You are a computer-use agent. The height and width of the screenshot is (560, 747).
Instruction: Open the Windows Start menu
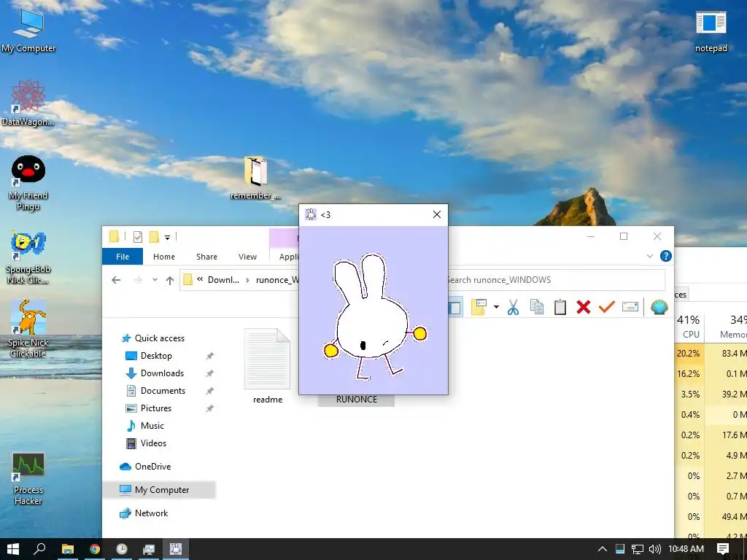click(x=13, y=549)
